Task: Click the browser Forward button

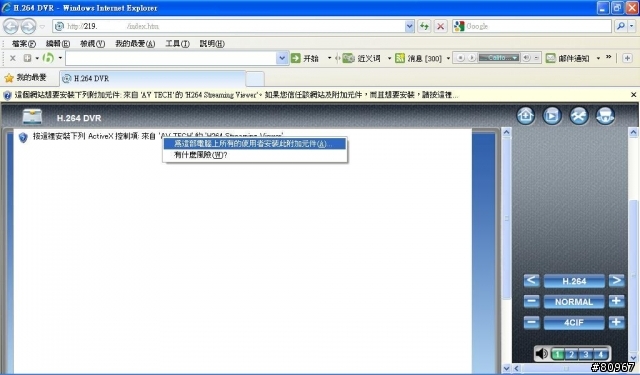Action: (28, 27)
